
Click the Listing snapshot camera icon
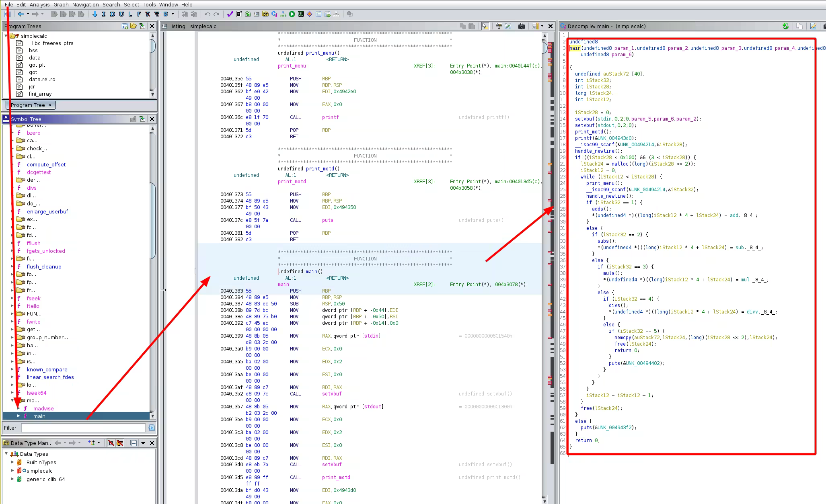pos(522,26)
